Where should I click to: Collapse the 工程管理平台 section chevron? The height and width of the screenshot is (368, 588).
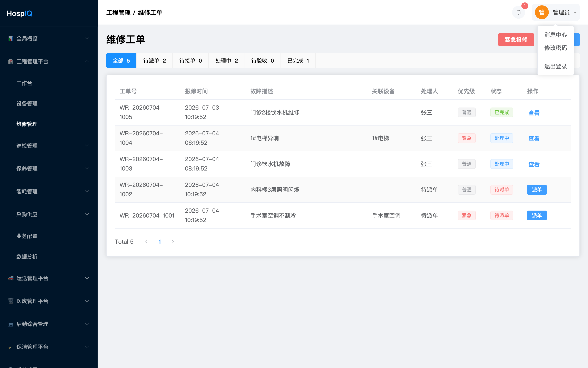87,61
